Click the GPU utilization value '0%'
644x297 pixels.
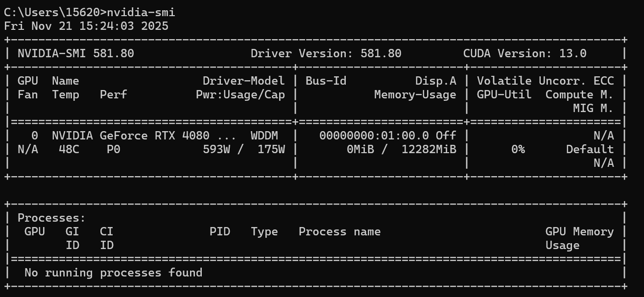pos(518,149)
